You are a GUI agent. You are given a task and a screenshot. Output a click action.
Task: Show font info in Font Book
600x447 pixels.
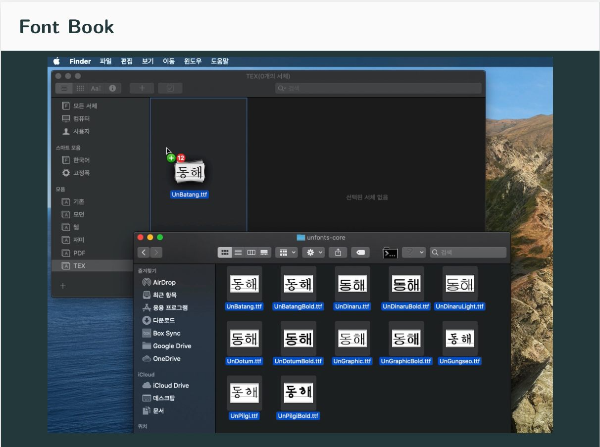[x=112, y=88]
